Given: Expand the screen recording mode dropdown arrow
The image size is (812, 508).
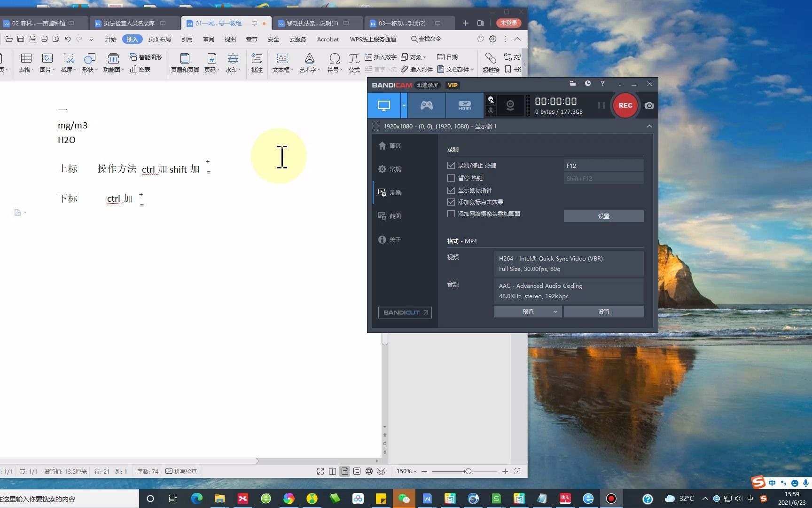Looking at the screenshot, I should (404, 105).
